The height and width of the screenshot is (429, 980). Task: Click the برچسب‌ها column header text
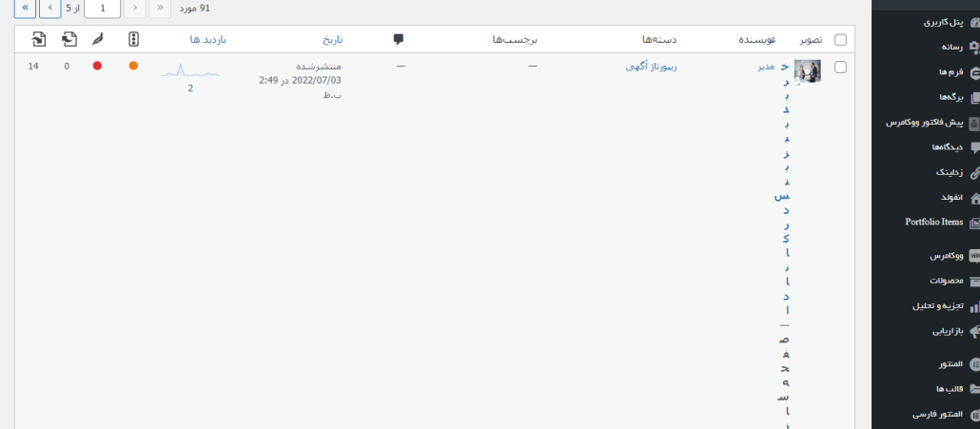[x=515, y=39]
